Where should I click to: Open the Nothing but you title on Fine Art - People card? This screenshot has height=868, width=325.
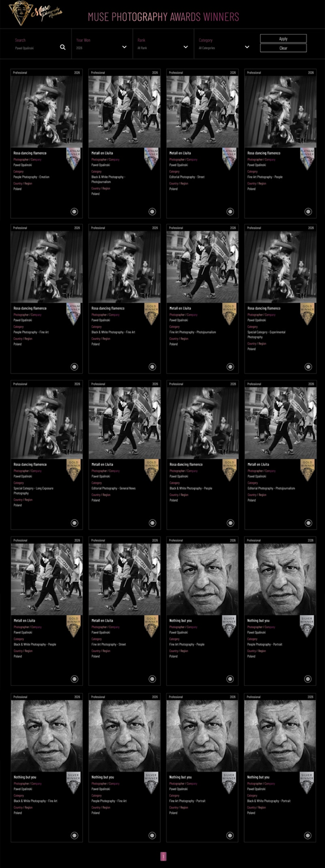point(180,621)
